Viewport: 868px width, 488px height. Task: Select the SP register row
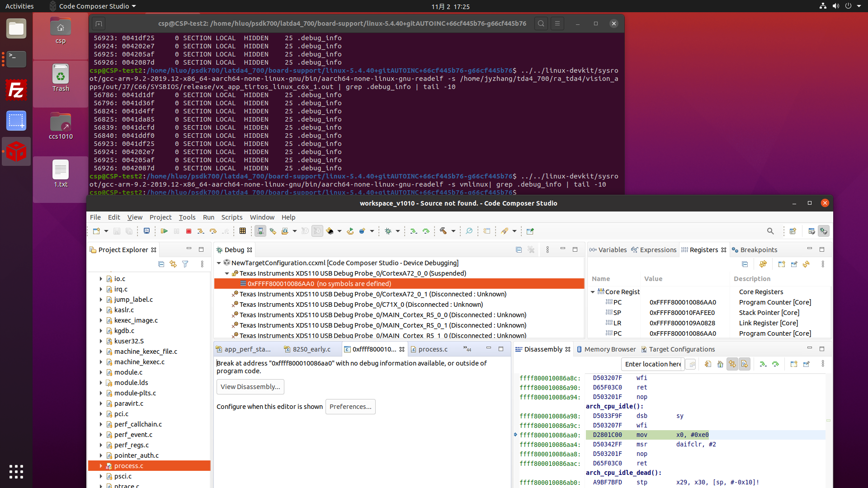click(x=710, y=313)
